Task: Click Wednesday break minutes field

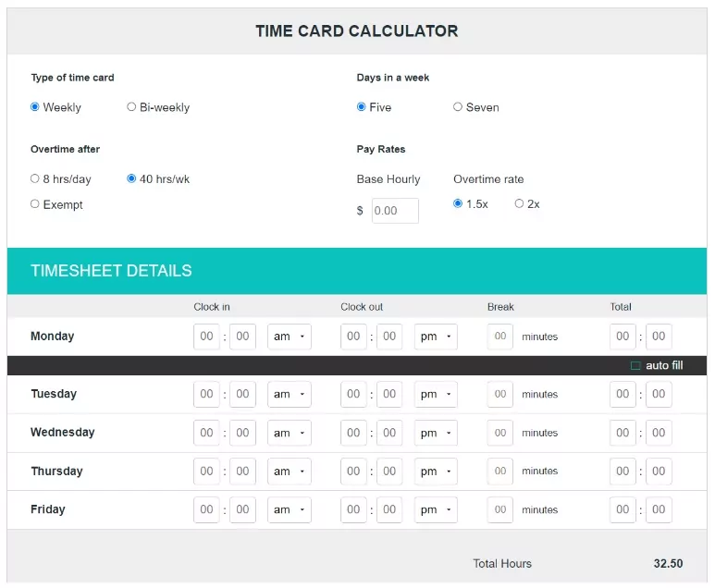Action: 499,433
